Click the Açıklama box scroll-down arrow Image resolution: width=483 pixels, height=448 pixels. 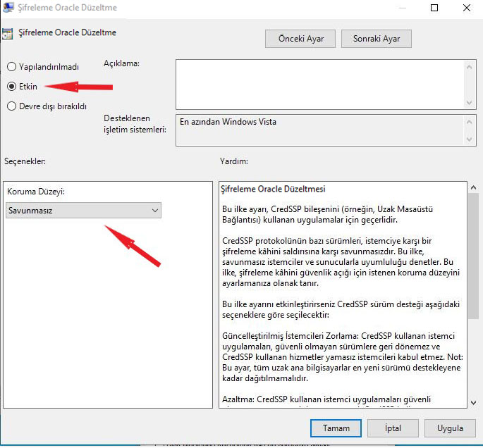click(469, 102)
